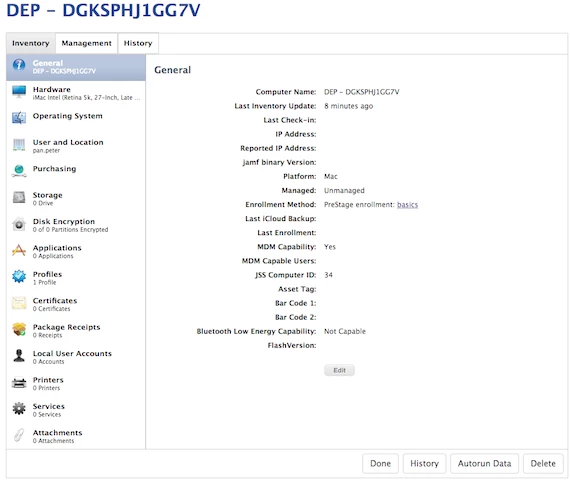The width and height of the screenshot is (570, 480).
Task: Click the Done button
Action: 380,463
